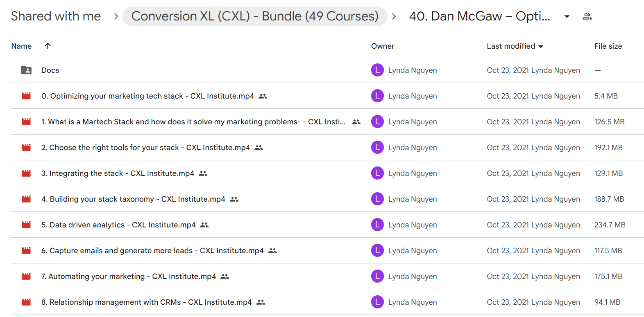This screenshot has width=644, height=317.
Task: Click video icon for 3. Integrating the stack
Action: tap(26, 173)
